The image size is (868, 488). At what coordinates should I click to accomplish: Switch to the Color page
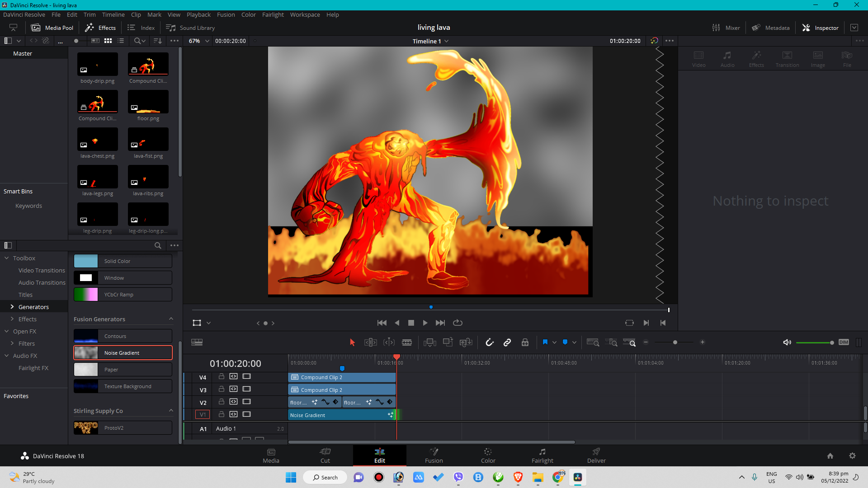pyautogui.click(x=488, y=455)
